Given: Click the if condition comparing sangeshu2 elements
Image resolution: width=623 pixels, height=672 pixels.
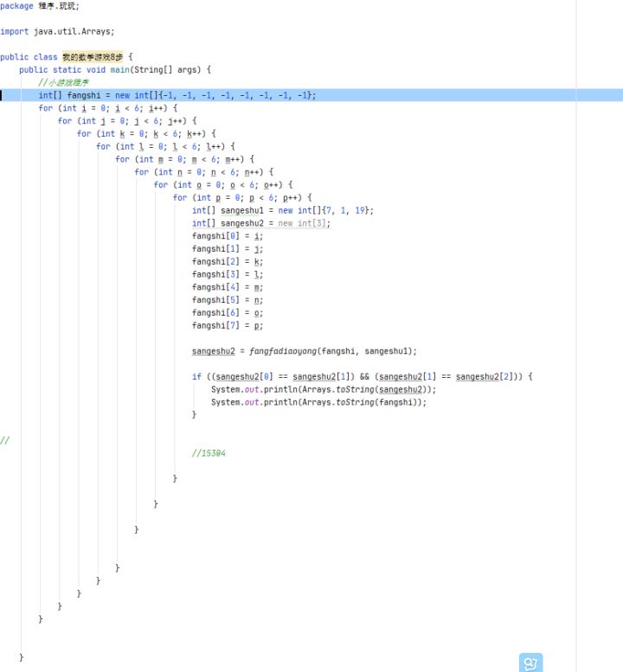Looking at the screenshot, I should (x=362, y=377).
